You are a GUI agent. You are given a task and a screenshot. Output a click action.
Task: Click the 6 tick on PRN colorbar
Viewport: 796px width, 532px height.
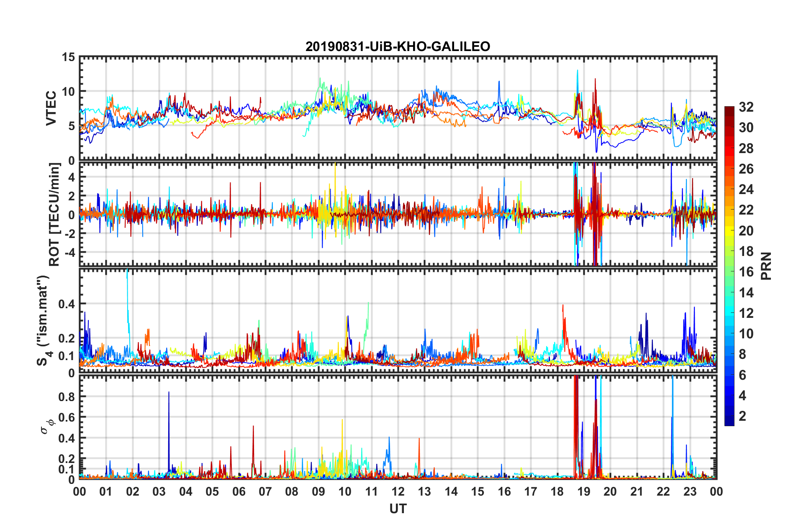coord(742,375)
